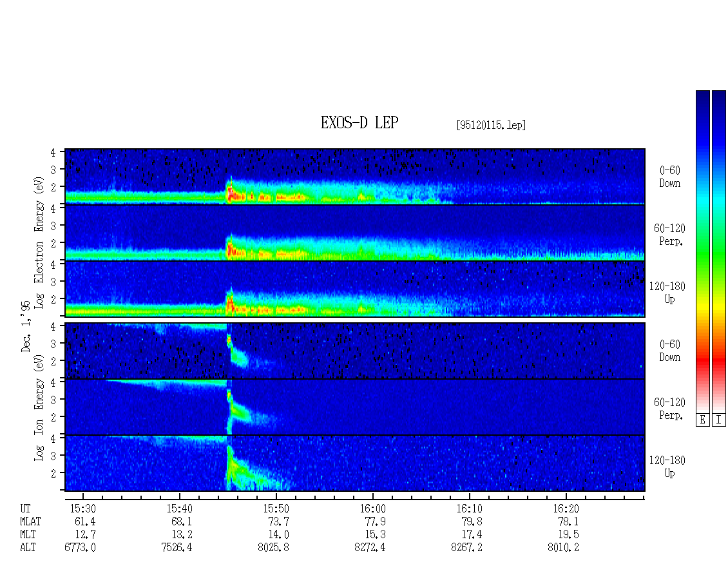This screenshot has width=728, height=564.
Task: Select the MLT value 14.0
Action: tap(278, 535)
